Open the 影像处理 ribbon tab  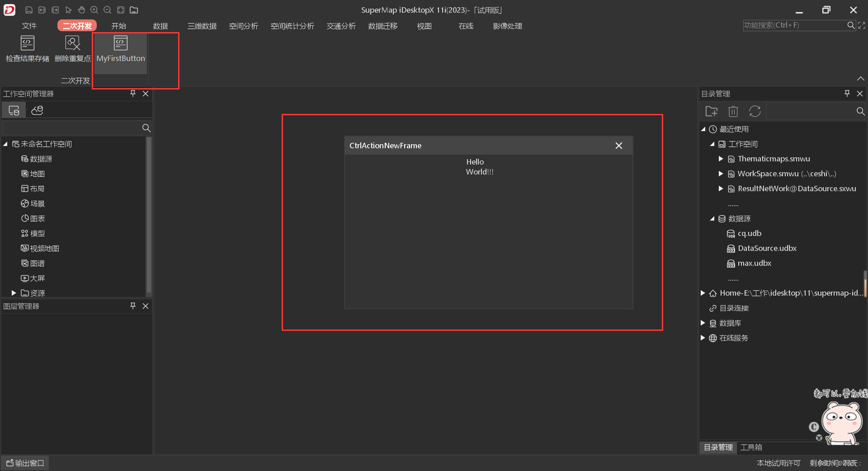click(508, 26)
